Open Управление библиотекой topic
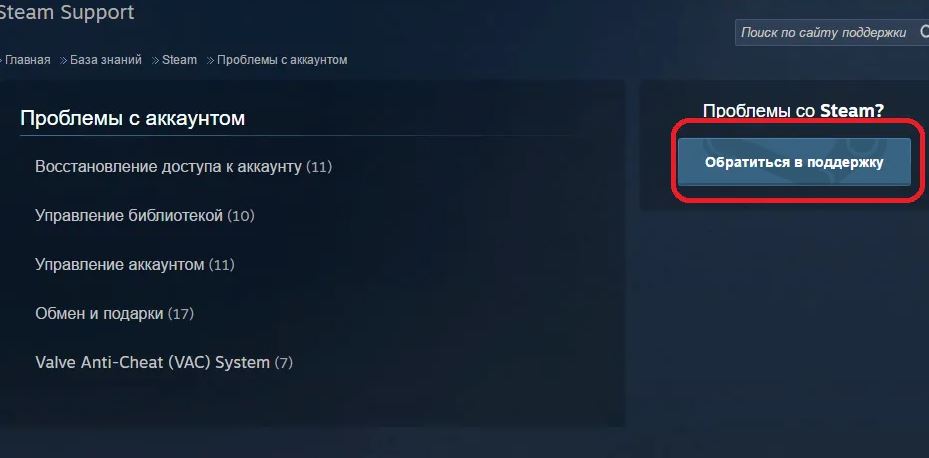The image size is (929, 458). click(145, 216)
